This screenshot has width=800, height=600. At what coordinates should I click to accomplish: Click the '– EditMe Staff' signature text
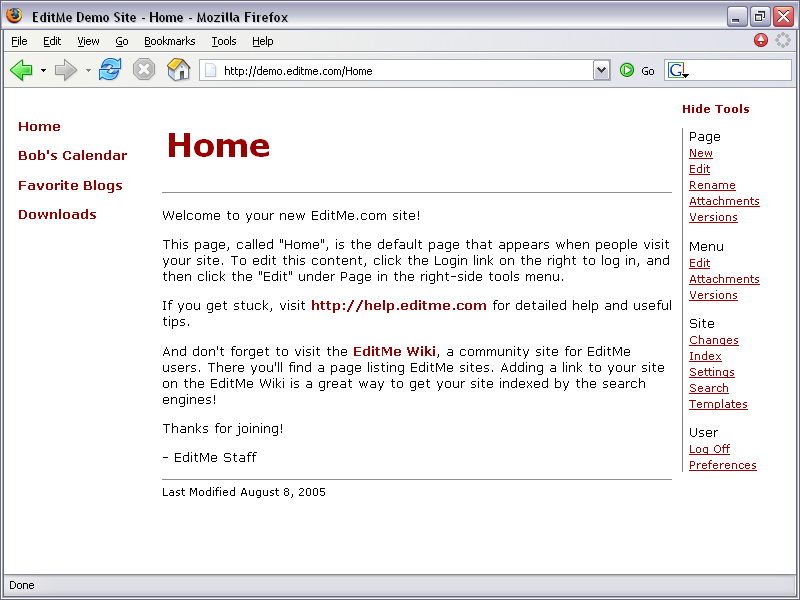pyautogui.click(x=210, y=458)
